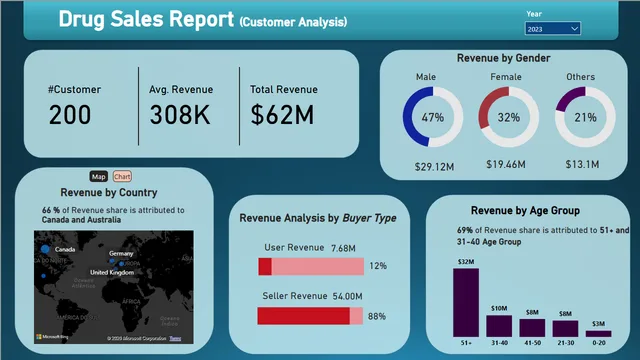The image size is (640, 360).
Task: Click the Total Revenue value $62M
Action: (282, 115)
